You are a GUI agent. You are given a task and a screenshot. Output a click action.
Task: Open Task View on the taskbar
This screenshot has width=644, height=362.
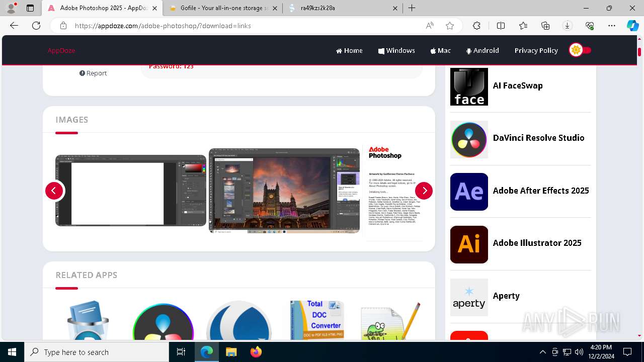(181, 352)
